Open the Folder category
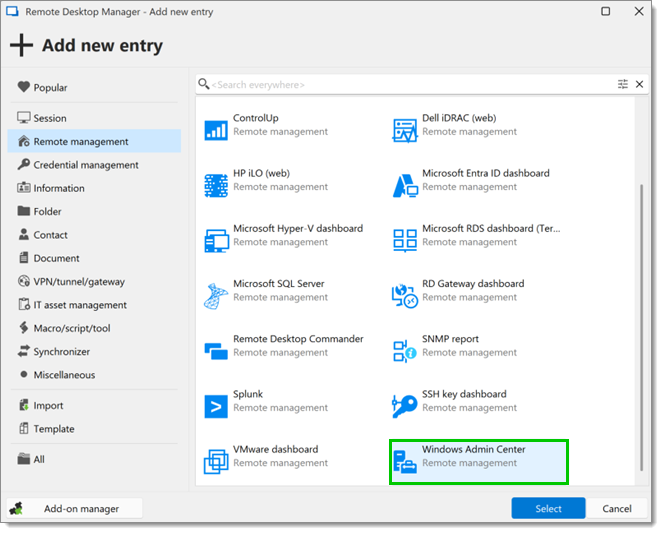The image size is (662, 533). [x=94, y=211]
